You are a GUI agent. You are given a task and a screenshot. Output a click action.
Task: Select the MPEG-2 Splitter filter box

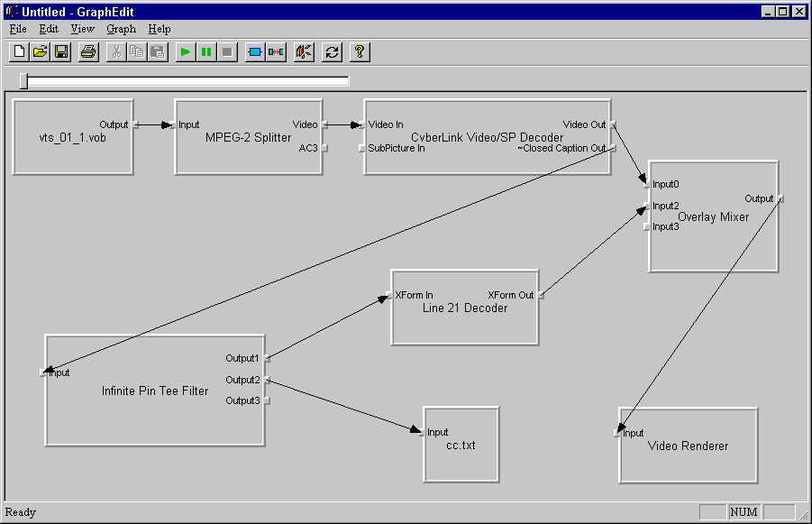click(x=249, y=137)
